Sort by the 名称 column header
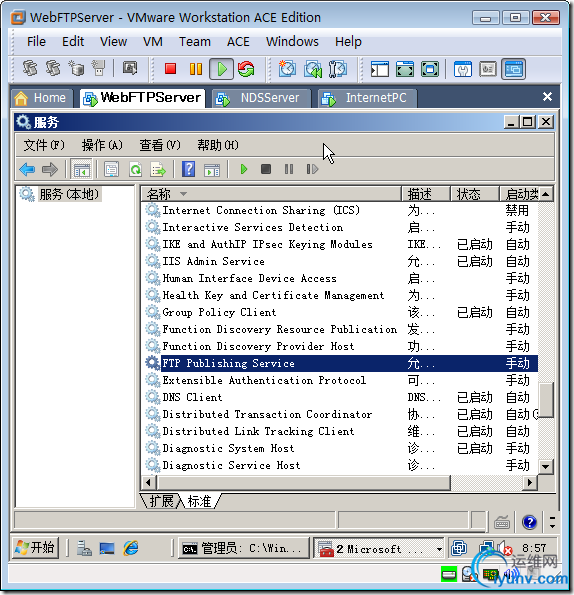Viewport: 574px width, 595px height. (x=272, y=194)
